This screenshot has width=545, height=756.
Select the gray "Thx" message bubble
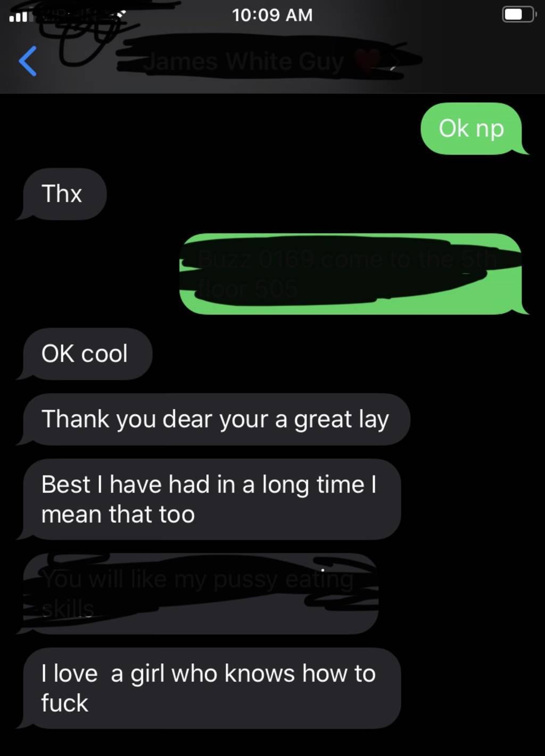click(x=62, y=194)
